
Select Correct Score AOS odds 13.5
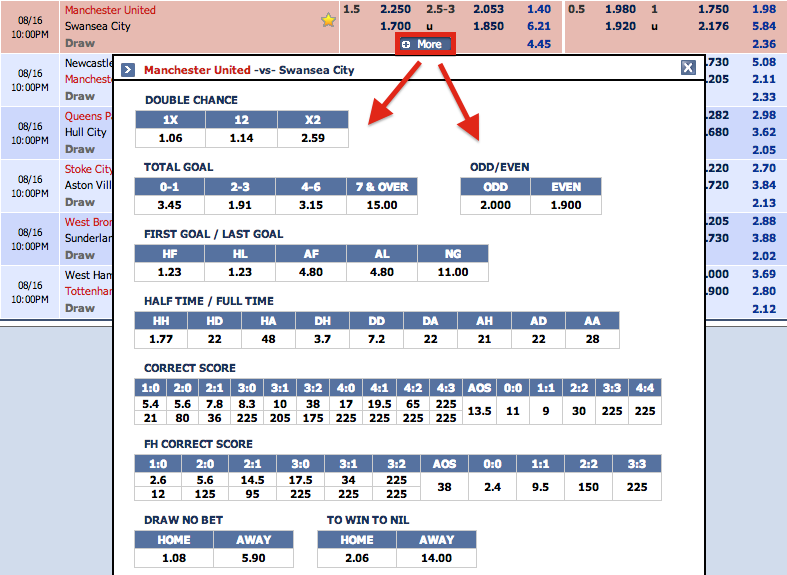[479, 411]
